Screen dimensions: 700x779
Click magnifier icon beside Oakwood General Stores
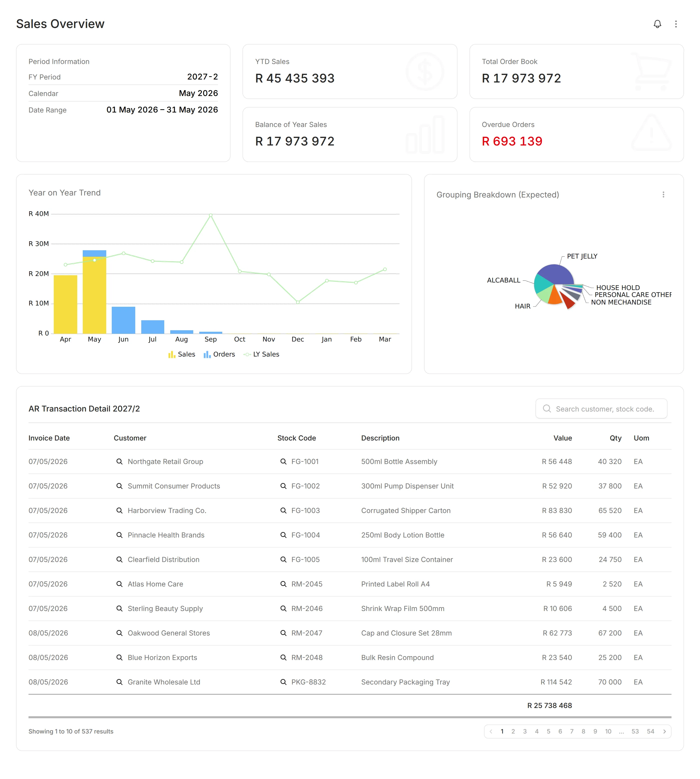[119, 633]
